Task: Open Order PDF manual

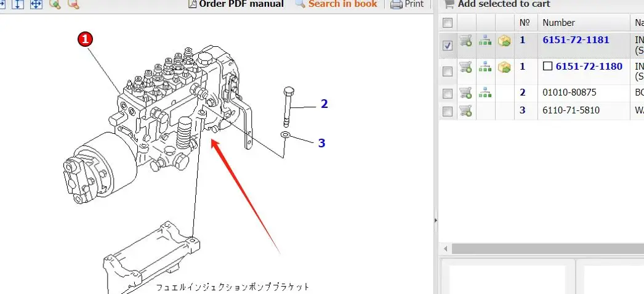Action: (x=236, y=4)
